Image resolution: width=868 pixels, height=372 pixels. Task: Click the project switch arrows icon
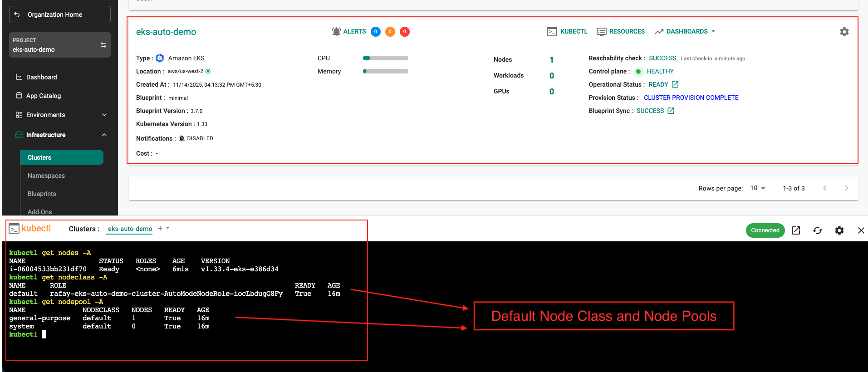tap(103, 45)
